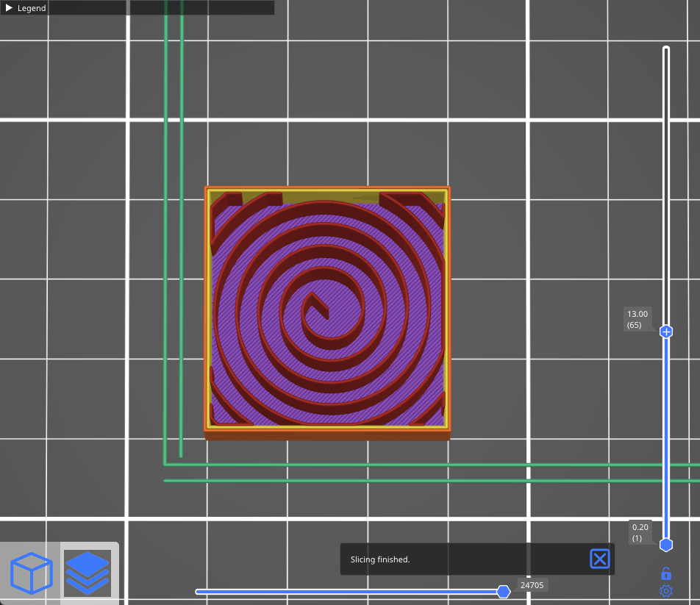Dismiss the Slicing finished notification
This screenshot has width=700, height=605.
pos(599,559)
